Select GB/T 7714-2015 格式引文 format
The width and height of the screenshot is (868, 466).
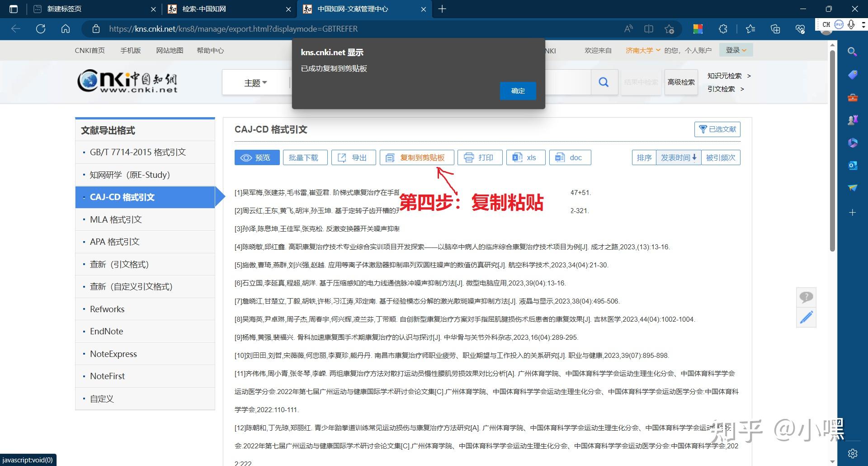coord(145,152)
